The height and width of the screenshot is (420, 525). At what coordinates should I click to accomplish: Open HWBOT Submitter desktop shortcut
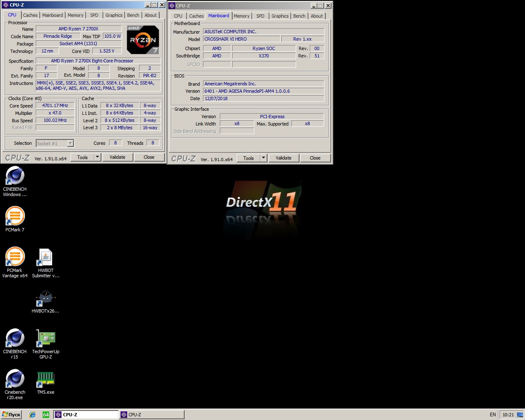coord(46,262)
